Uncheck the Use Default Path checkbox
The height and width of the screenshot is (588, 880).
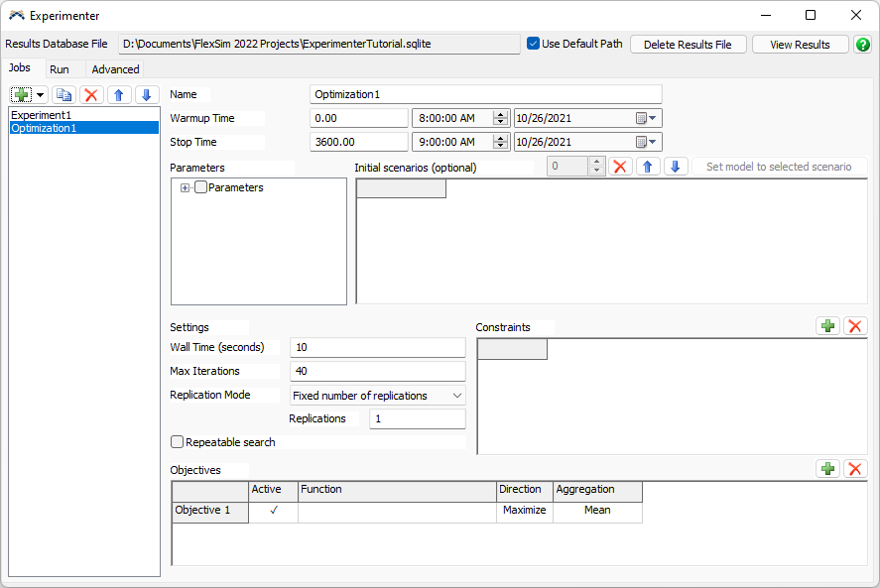[x=534, y=44]
